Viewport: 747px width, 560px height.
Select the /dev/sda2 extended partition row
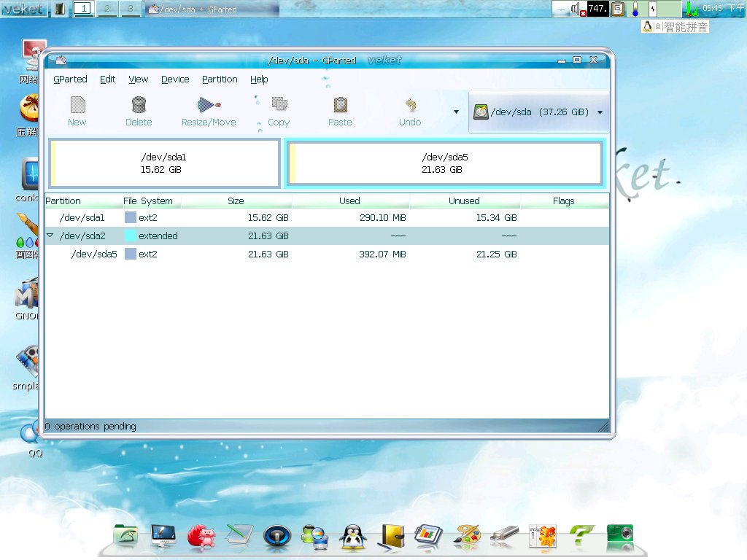pos(327,236)
